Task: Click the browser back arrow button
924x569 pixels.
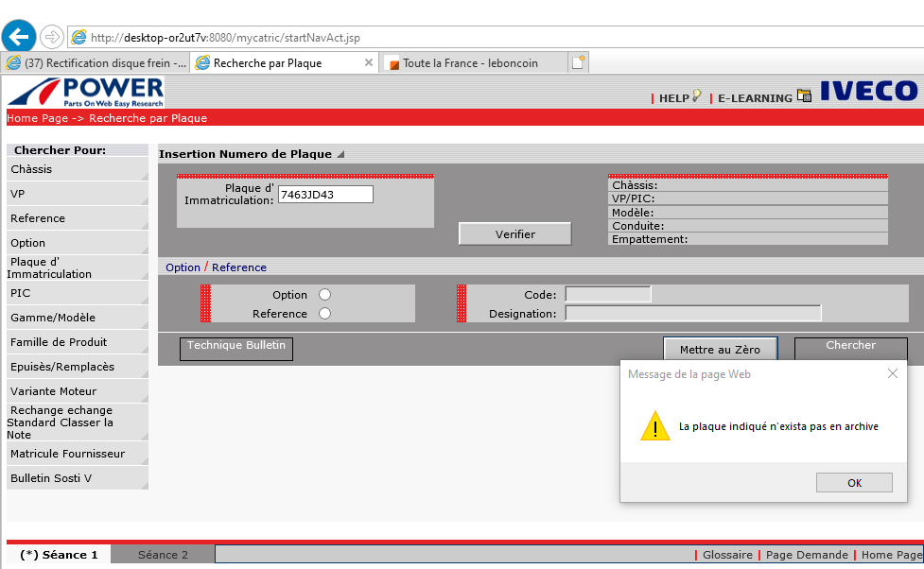Action: click(x=19, y=37)
